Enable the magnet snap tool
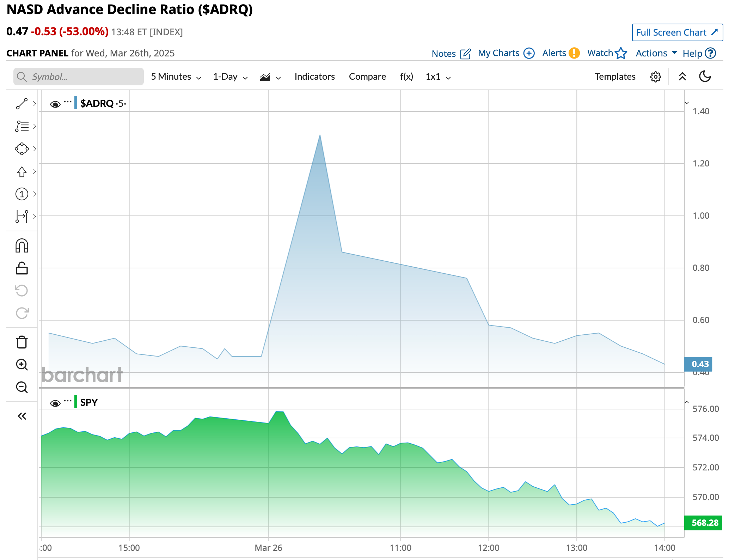Viewport: 729px width, 560px height. click(x=22, y=246)
